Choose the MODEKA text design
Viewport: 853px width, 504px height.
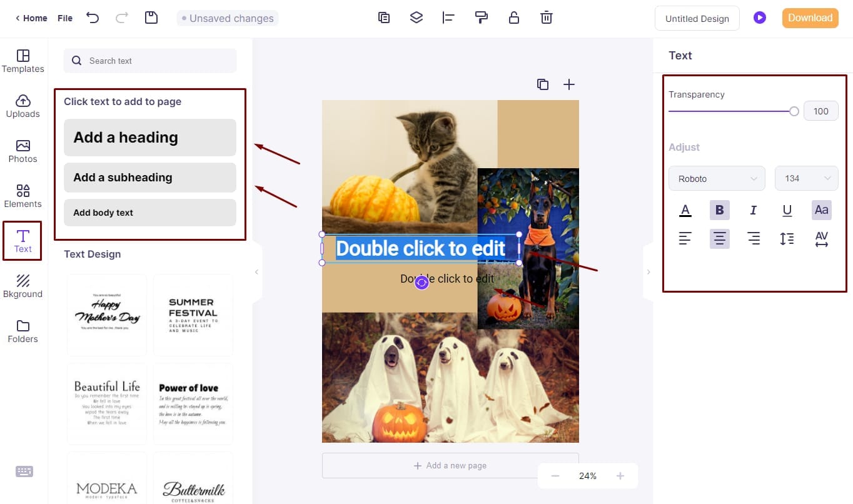click(x=107, y=478)
